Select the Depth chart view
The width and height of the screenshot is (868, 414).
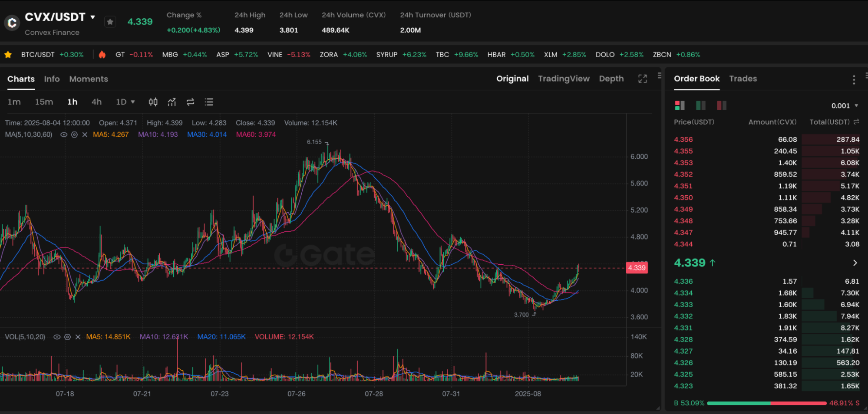[611, 79]
